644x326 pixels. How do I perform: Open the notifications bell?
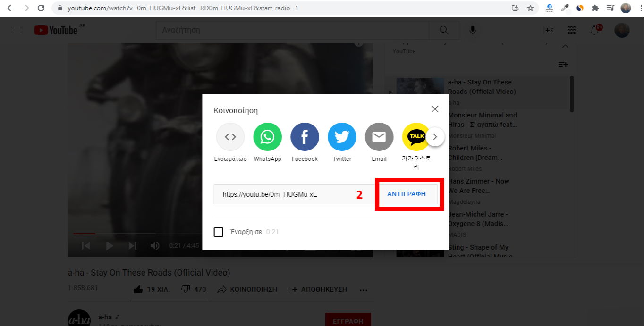click(595, 30)
